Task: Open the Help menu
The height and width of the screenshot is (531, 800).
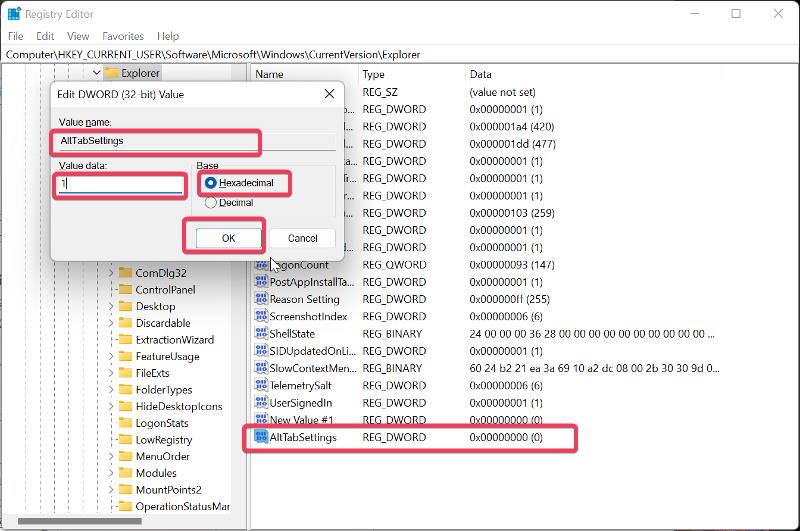Action: (x=168, y=36)
